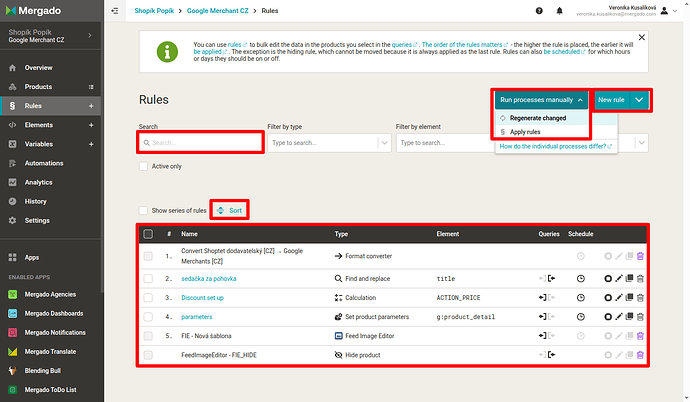
Task: Close the info banner with the X
Action: 642,37
